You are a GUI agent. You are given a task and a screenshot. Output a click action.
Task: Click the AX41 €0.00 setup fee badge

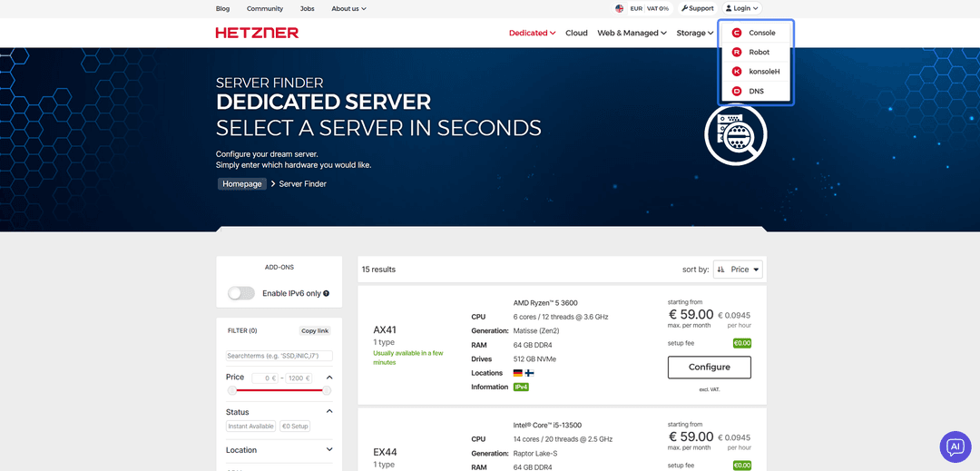[742, 343]
